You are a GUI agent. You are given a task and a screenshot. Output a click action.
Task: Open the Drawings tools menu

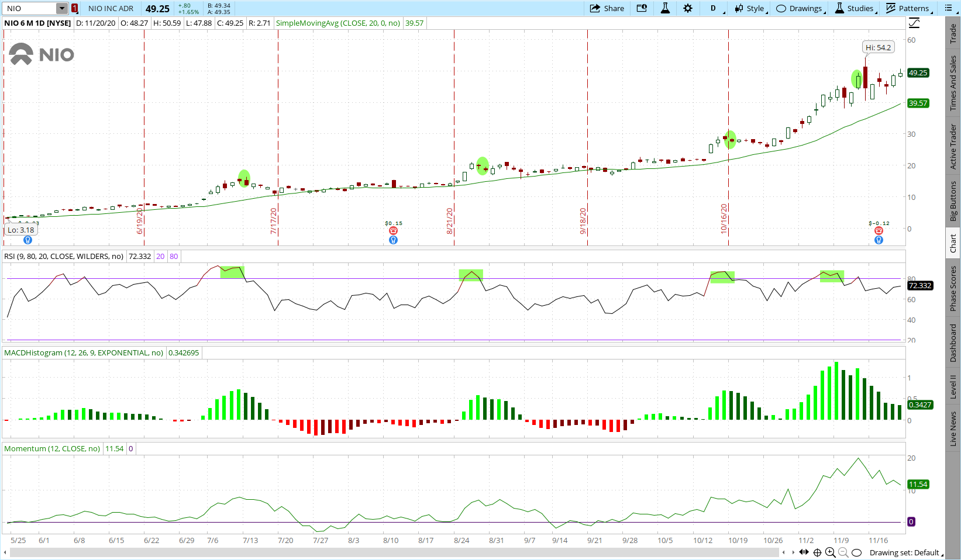(800, 8)
